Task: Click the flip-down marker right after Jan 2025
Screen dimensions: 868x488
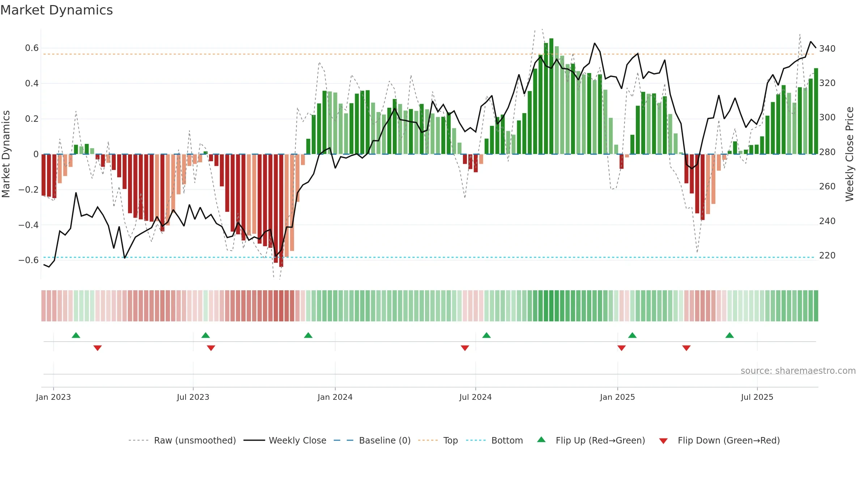Action: click(621, 348)
